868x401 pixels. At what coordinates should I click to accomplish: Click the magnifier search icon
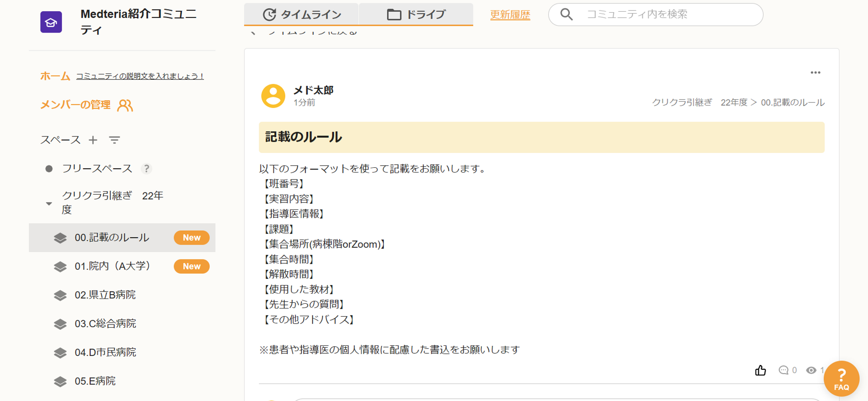pyautogui.click(x=566, y=14)
